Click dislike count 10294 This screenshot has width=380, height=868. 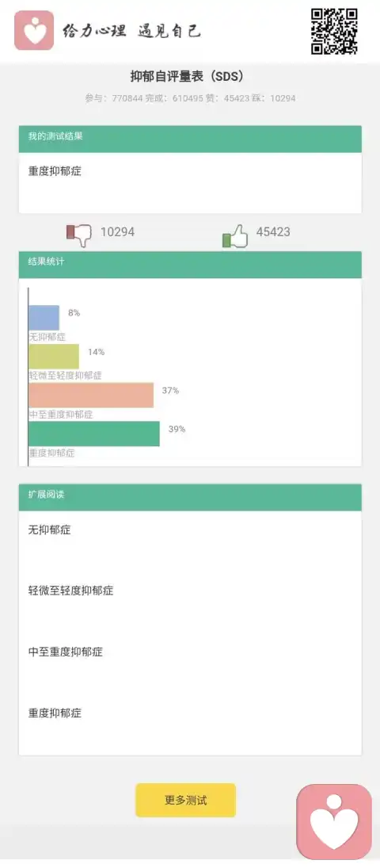(x=117, y=232)
